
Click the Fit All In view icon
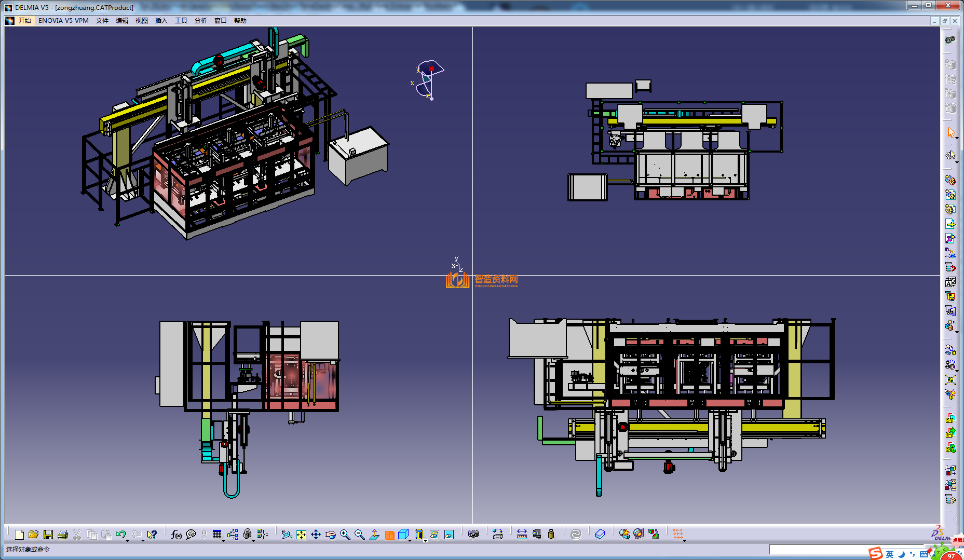(301, 535)
